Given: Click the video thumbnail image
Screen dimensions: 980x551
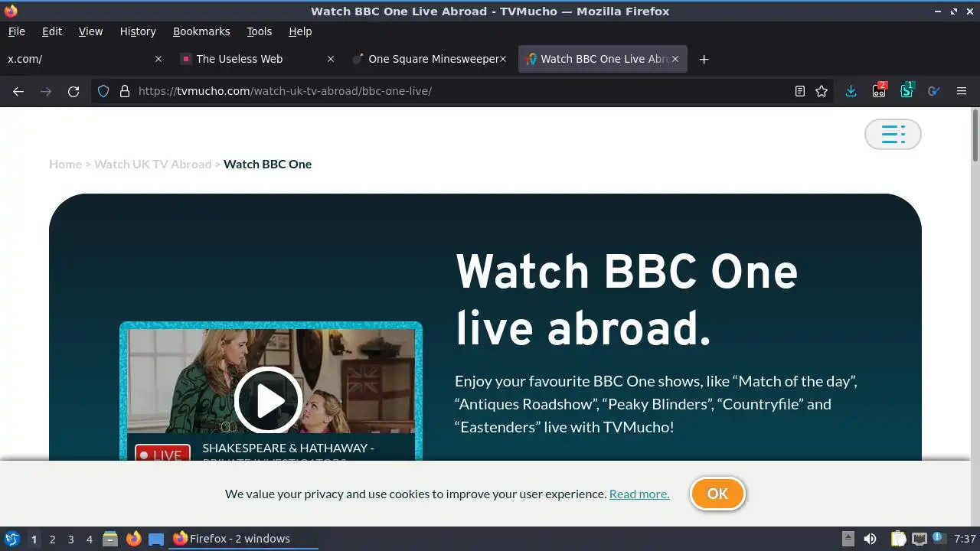Looking at the screenshot, I should 271,381.
